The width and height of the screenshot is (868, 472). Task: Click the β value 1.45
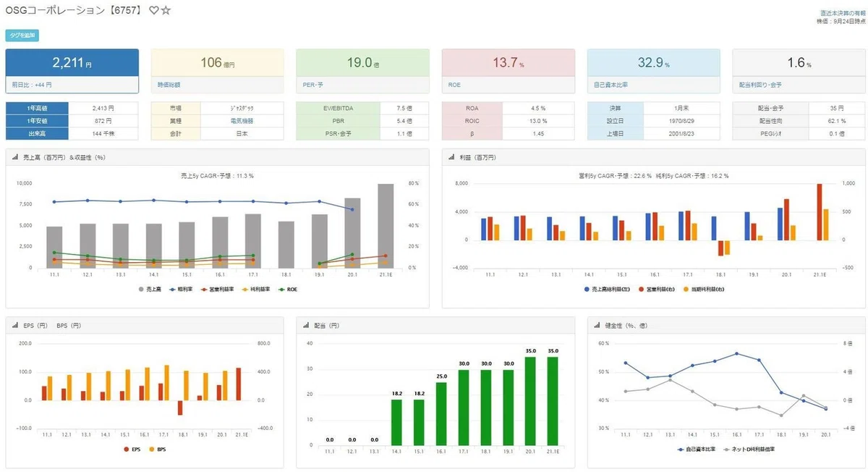(538, 134)
